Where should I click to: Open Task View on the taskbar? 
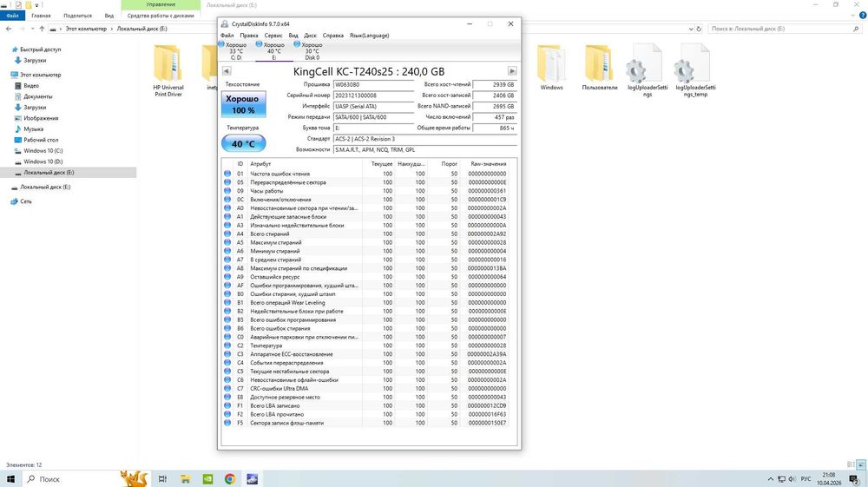coord(162,479)
